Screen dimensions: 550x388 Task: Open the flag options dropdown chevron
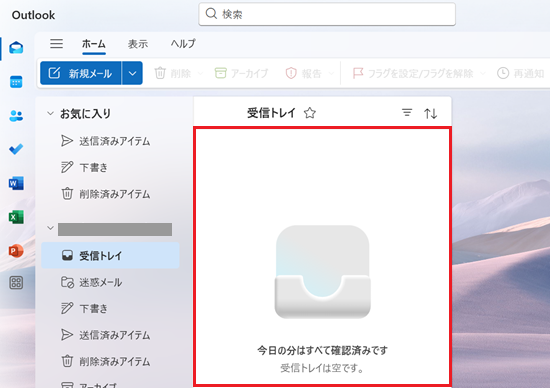483,74
